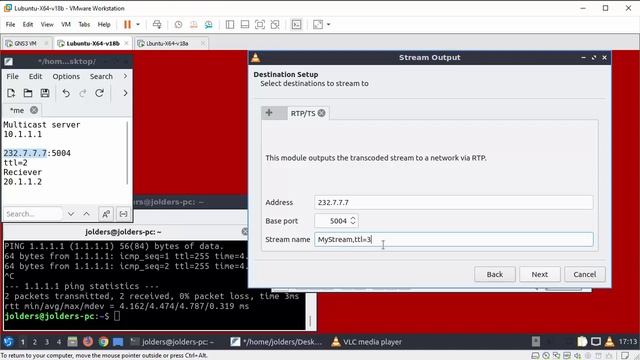This screenshot has width=640, height=360.
Task: Close the *me document tab in editor
Action: coord(34,110)
